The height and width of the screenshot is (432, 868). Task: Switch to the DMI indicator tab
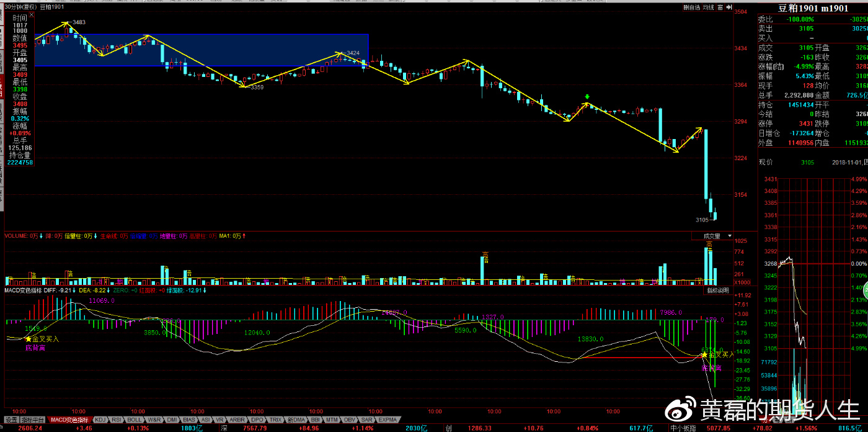tap(172, 420)
